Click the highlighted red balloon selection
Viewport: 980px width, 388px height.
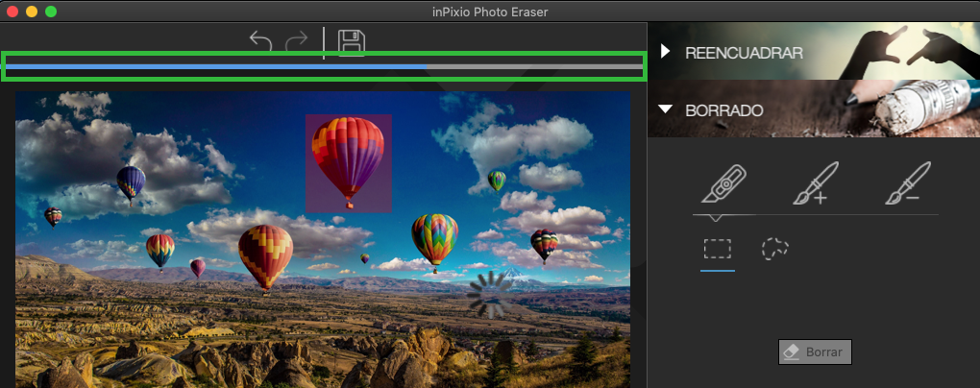pos(348,163)
